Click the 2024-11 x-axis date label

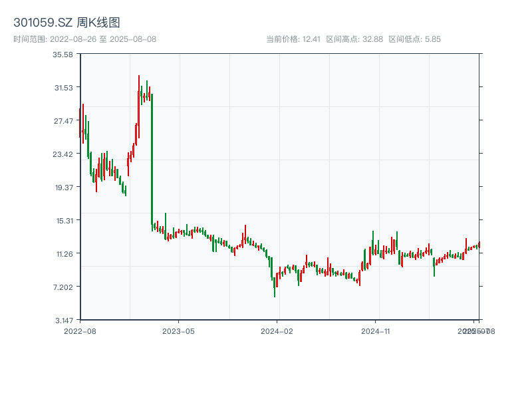click(376, 331)
